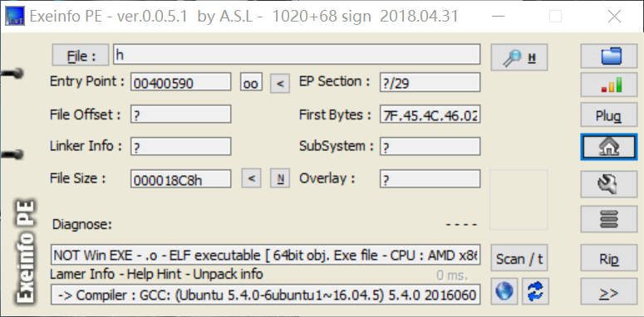The height and width of the screenshot is (317, 644).
Task: Click the Exeinfo PE title bar app icon
Action: (x=14, y=16)
